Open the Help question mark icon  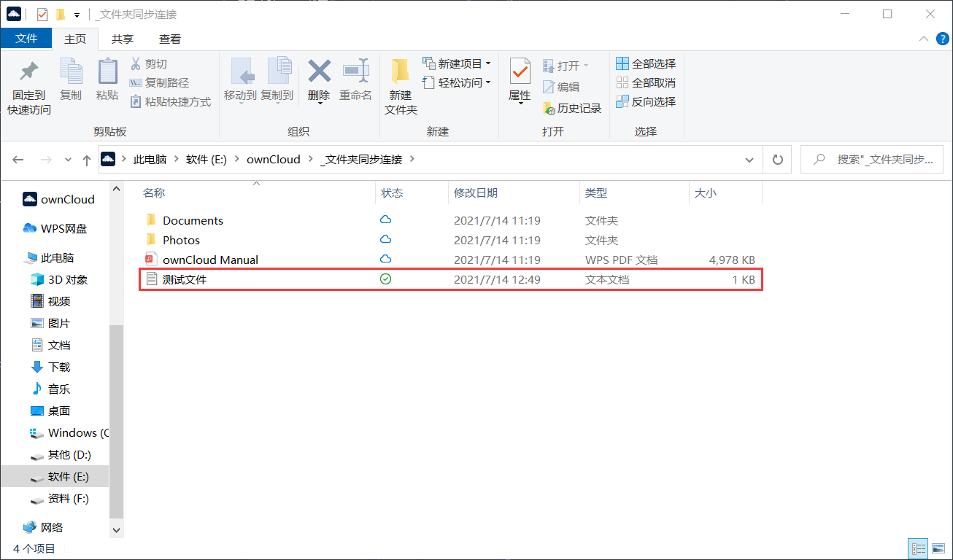pyautogui.click(x=941, y=39)
